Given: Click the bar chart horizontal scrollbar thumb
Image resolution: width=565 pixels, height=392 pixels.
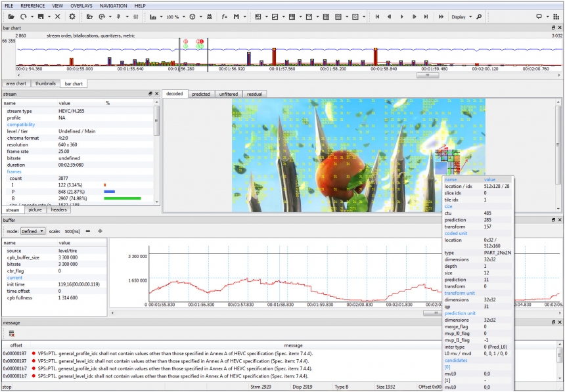Looking at the screenshot, I should 428,76.
